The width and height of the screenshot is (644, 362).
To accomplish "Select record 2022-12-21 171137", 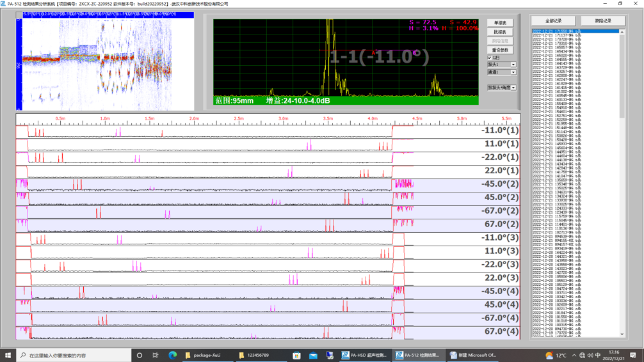I will [576, 35].
